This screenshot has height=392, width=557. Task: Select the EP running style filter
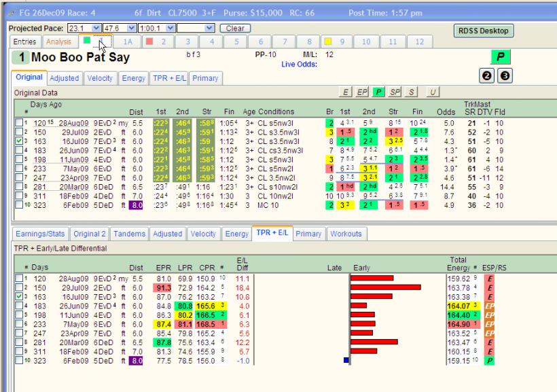[361, 92]
